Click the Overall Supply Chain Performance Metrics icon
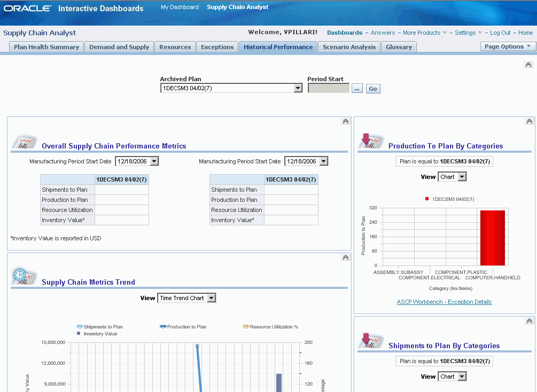This screenshot has width=537, height=392. click(25, 142)
